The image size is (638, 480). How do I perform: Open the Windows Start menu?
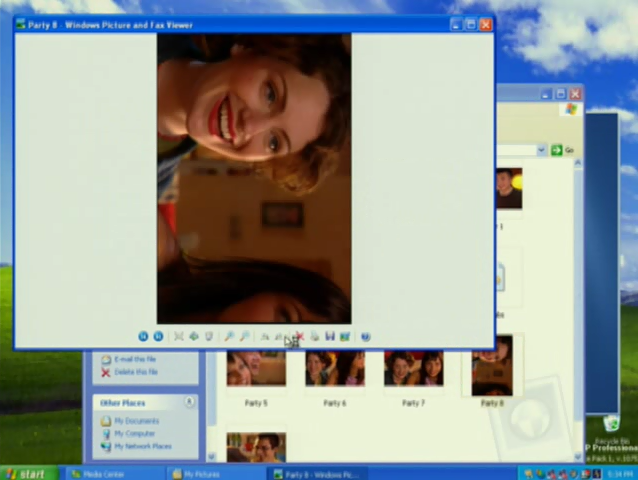(x=27, y=473)
